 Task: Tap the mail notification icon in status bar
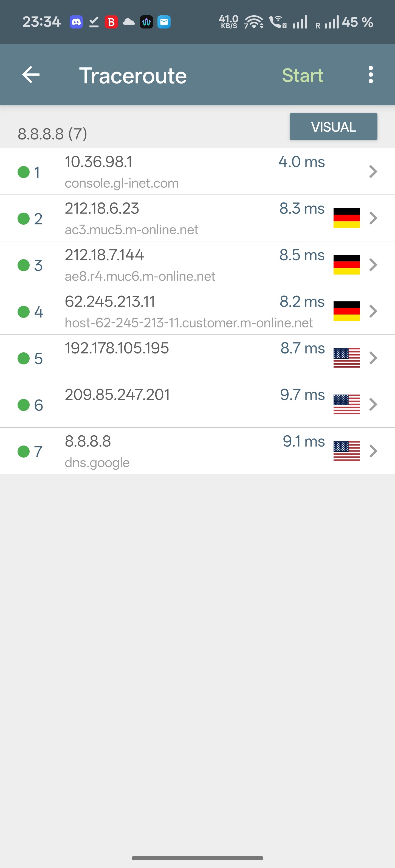164,22
